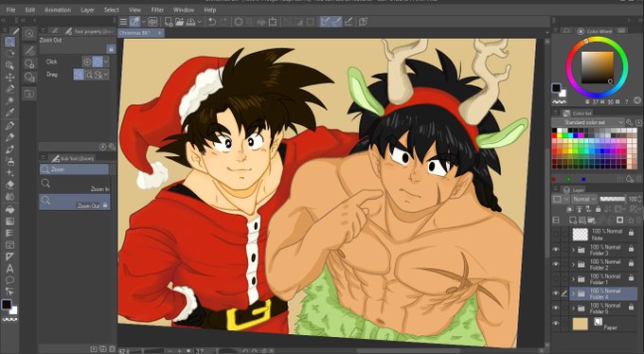Expand Folder 2 with its chevron
Screen dimensions: 644x354
click(x=573, y=264)
